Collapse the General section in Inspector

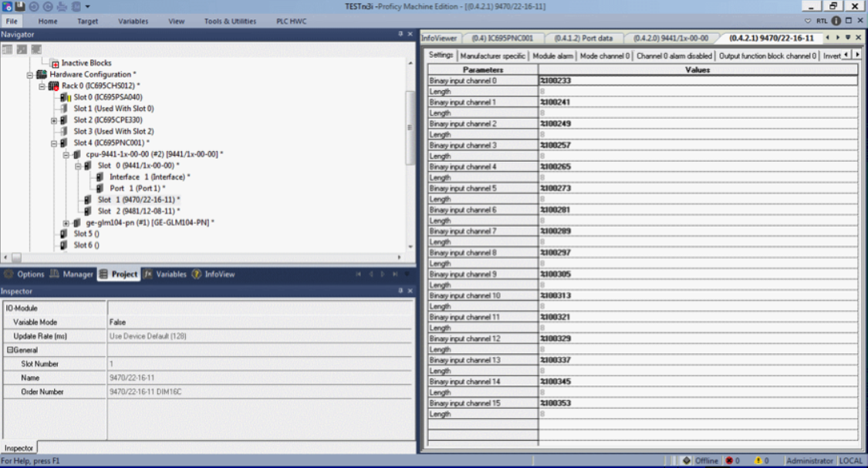tap(9, 350)
